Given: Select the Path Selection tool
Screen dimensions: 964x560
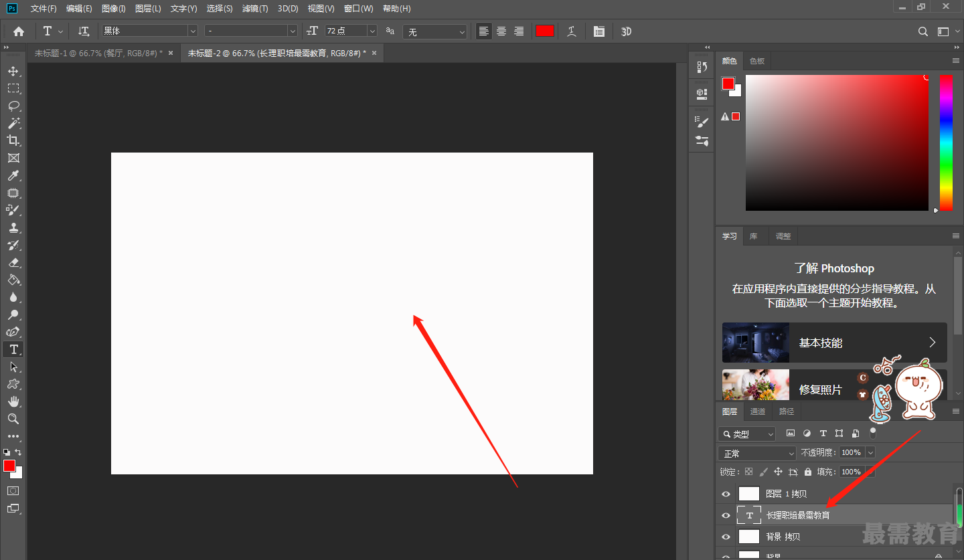Looking at the screenshot, I should [13, 367].
